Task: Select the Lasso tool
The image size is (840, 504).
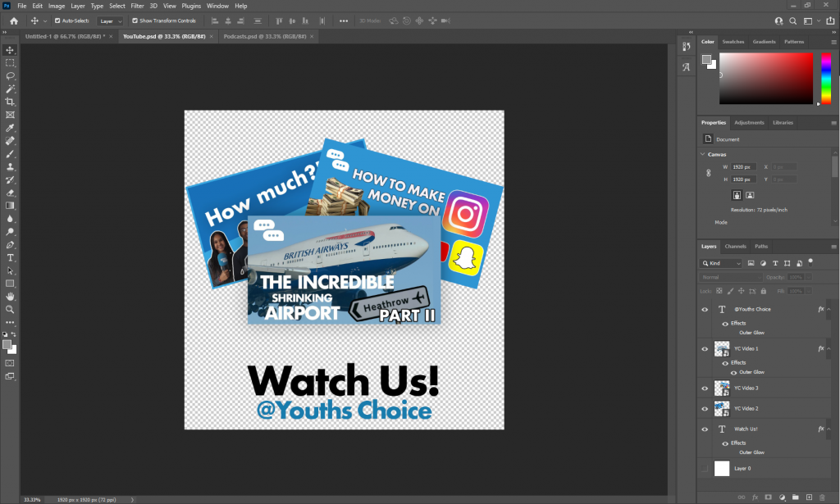Action: pos(10,75)
